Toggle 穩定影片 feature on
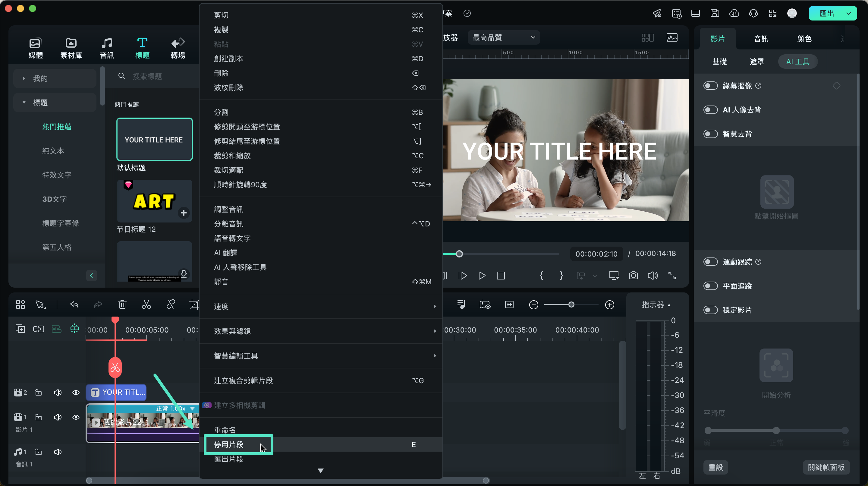The height and width of the screenshot is (486, 868). point(711,310)
